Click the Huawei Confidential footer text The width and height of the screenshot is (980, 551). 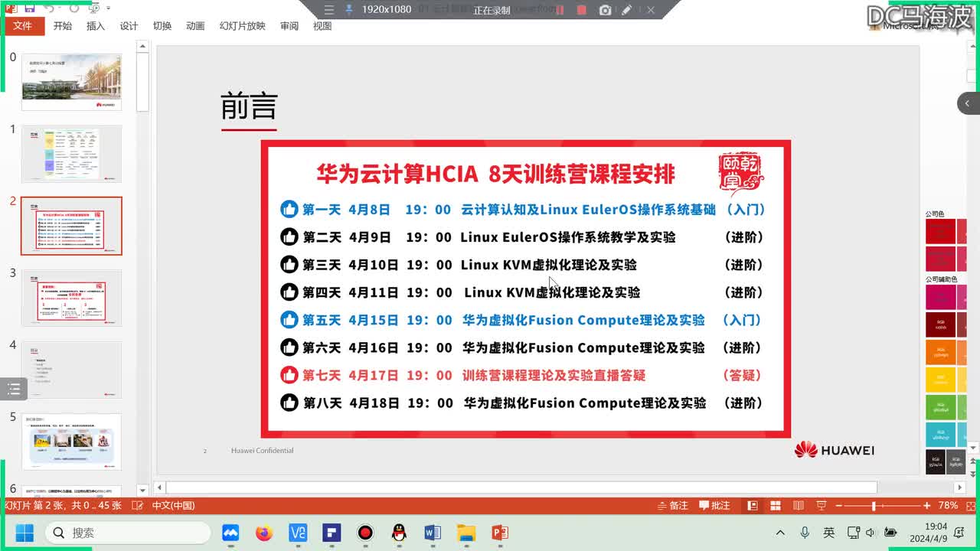[x=263, y=451]
